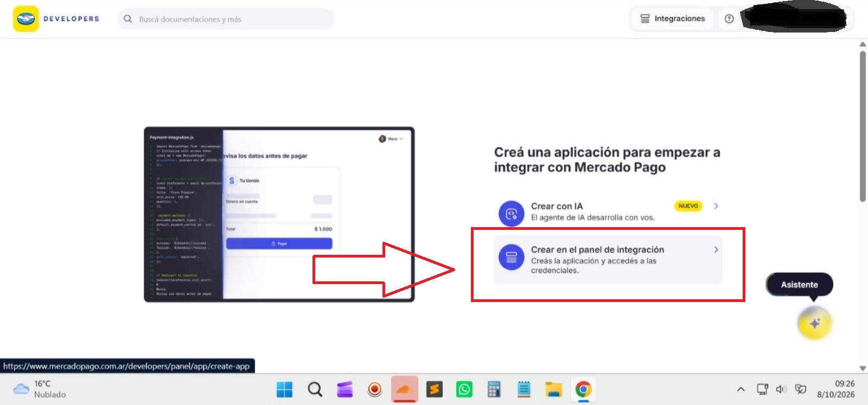Open Sublime Text from the taskbar
Screen dimensions: 868x405
tap(435, 389)
